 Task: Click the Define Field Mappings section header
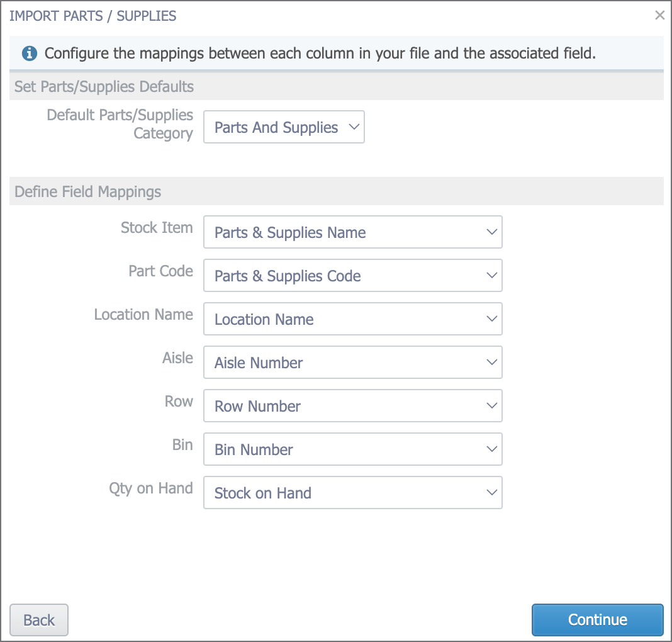pyautogui.click(x=337, y=191)
